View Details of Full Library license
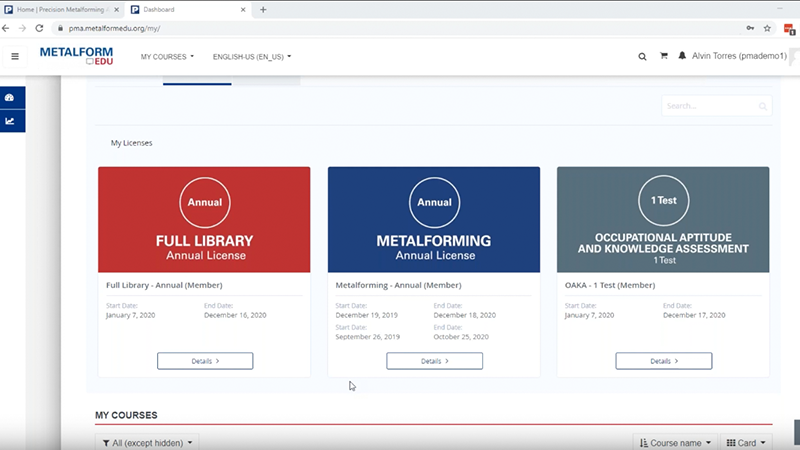This screenshot has height=450, width=800. [x=205, y=361]
